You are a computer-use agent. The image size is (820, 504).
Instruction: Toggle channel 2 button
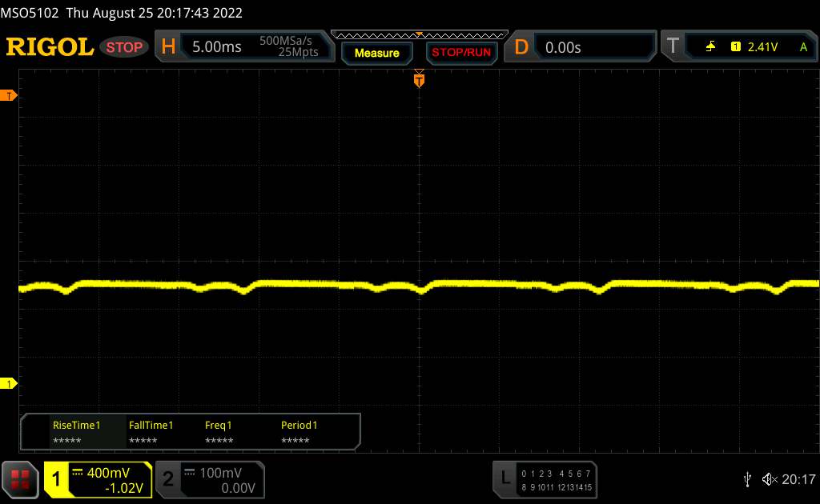point(168,479)
